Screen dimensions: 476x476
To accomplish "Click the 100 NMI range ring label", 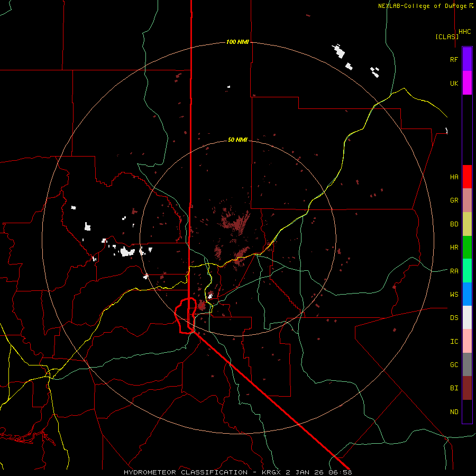I will point(237,42).
